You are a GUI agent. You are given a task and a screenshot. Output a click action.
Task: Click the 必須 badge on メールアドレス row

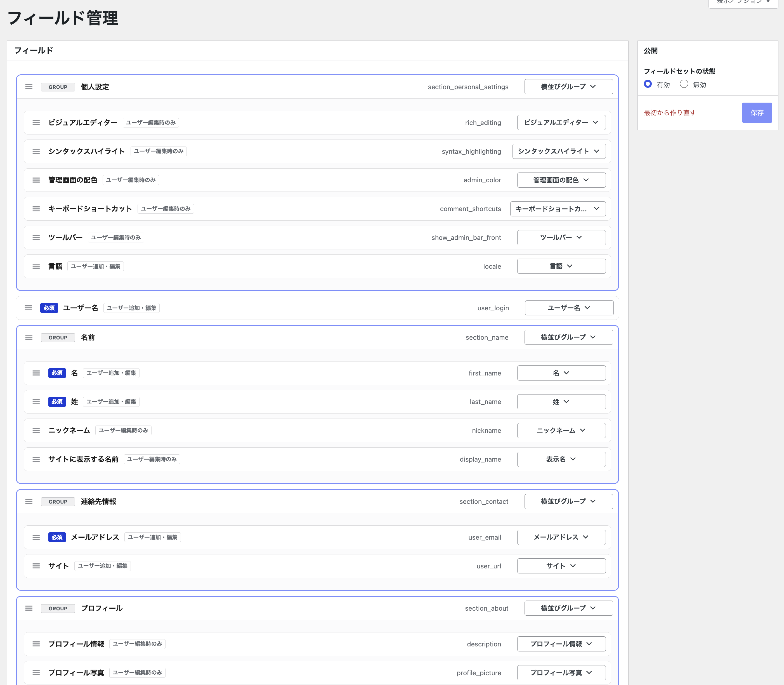pos(57,537)
